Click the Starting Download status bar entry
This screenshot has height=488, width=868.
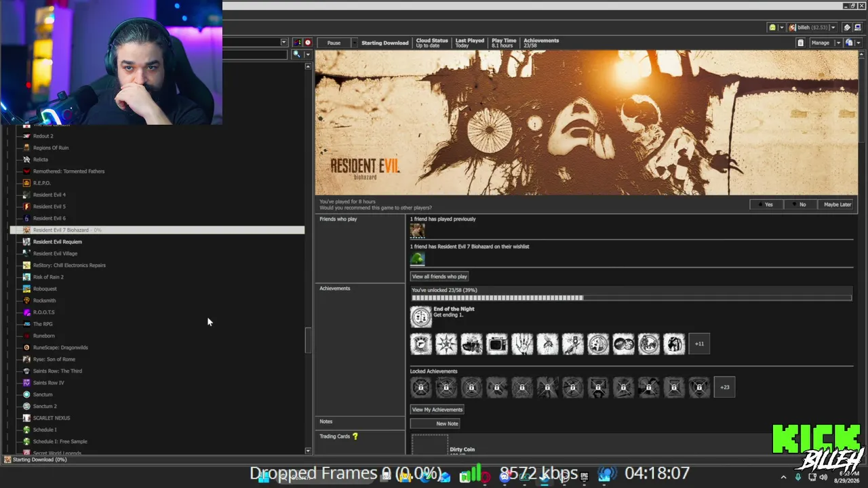[x=35, y=460]
